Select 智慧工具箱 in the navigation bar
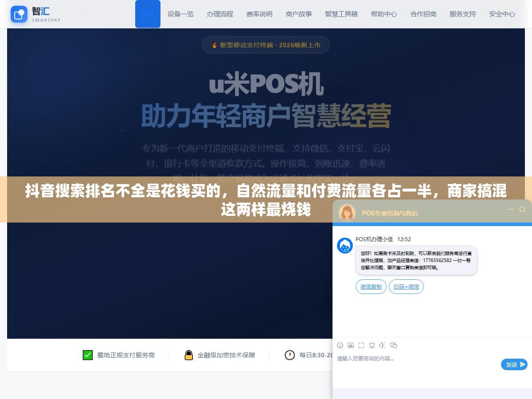Image resolution: width=532 pixels, height=399 pixels. pos(341,14)
